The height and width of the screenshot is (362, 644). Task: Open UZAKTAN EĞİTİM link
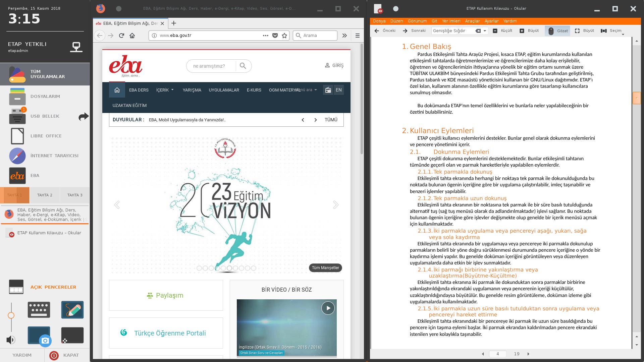tap(129, 105)
